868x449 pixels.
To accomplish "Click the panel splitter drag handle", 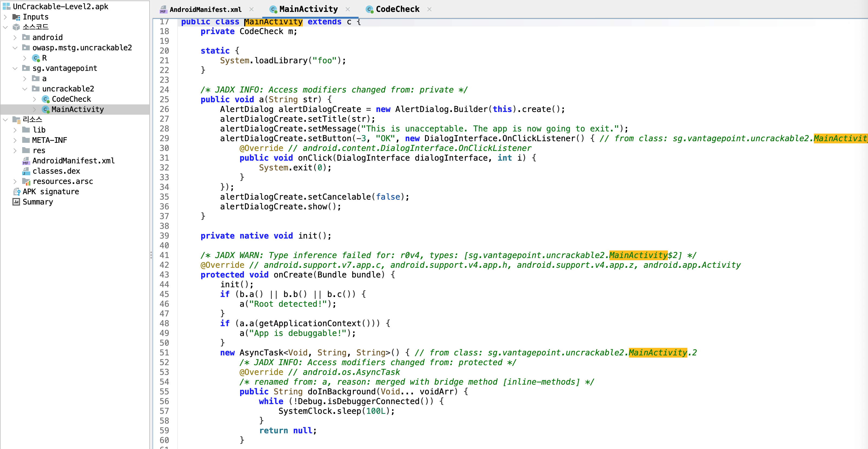I will pyautogui.click(x=151, y=255).
